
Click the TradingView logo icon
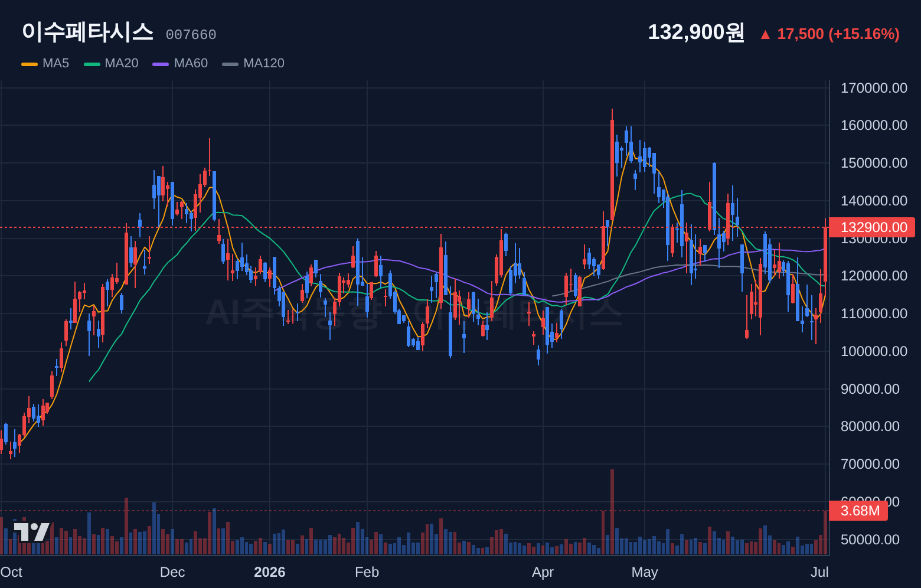[32, 531]
